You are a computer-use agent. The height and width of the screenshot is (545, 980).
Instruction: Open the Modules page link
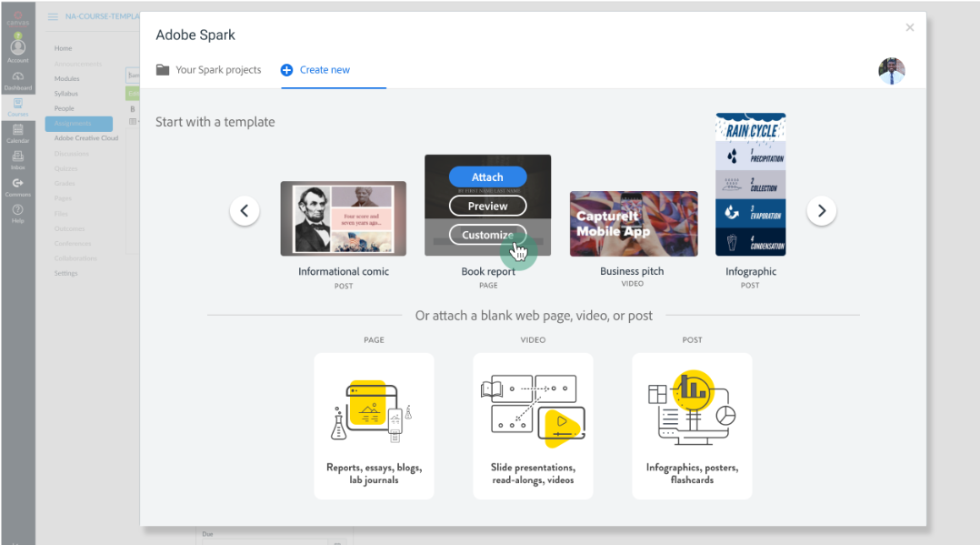click(69, 78)
